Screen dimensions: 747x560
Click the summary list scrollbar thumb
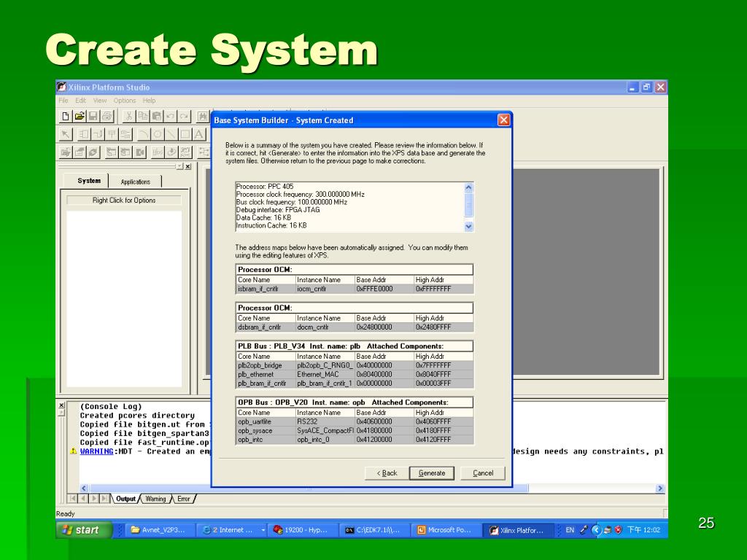[x=468, y=206]
